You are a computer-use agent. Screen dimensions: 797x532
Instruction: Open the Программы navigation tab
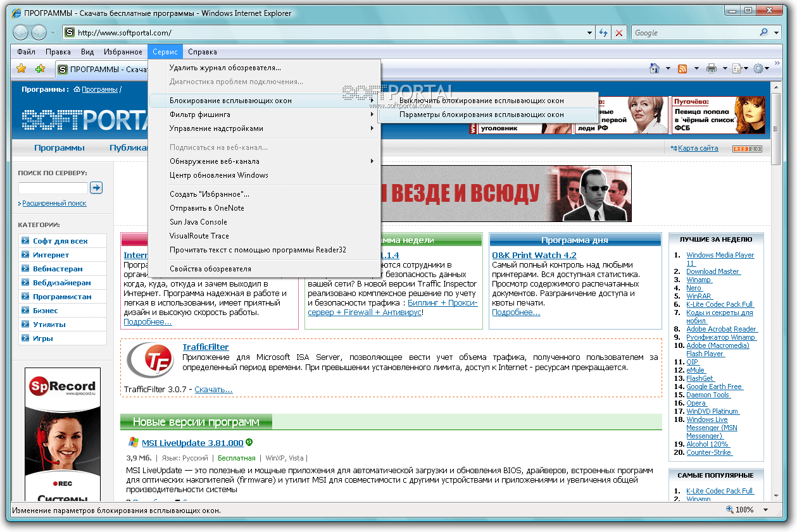[60, 148]
